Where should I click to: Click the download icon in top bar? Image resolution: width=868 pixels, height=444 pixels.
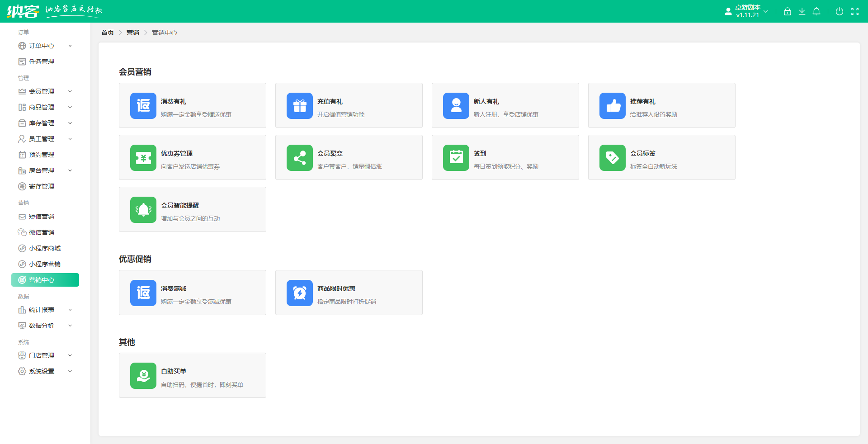pos(802,12)
